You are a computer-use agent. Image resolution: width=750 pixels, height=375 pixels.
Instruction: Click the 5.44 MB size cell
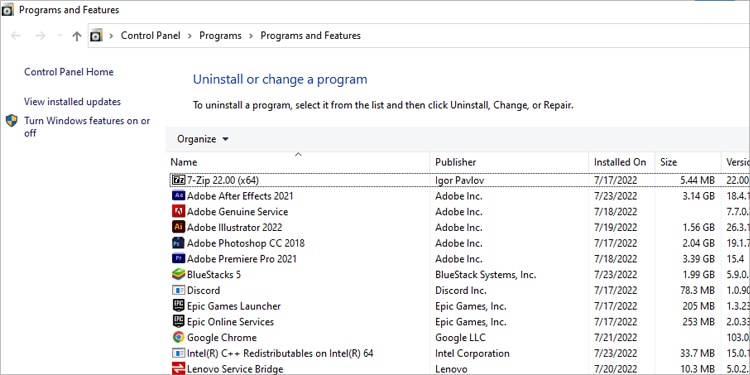698,180
